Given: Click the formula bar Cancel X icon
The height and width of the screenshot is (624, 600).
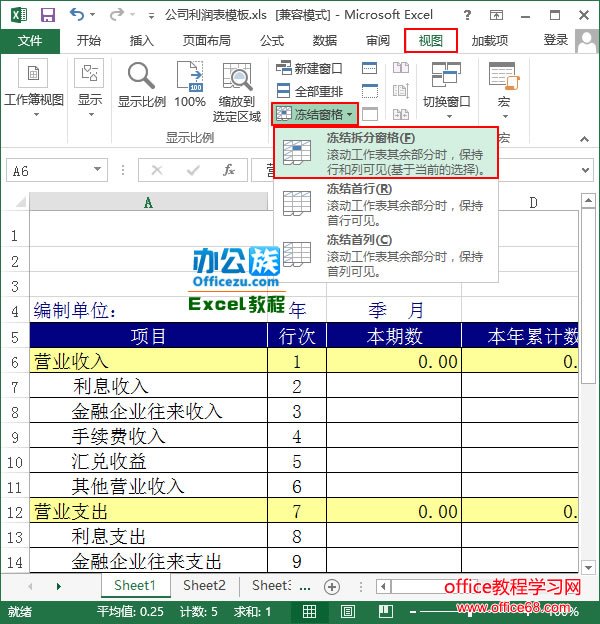Looking at the screenshot, I should pyautogui.click(x=157, y=171).
